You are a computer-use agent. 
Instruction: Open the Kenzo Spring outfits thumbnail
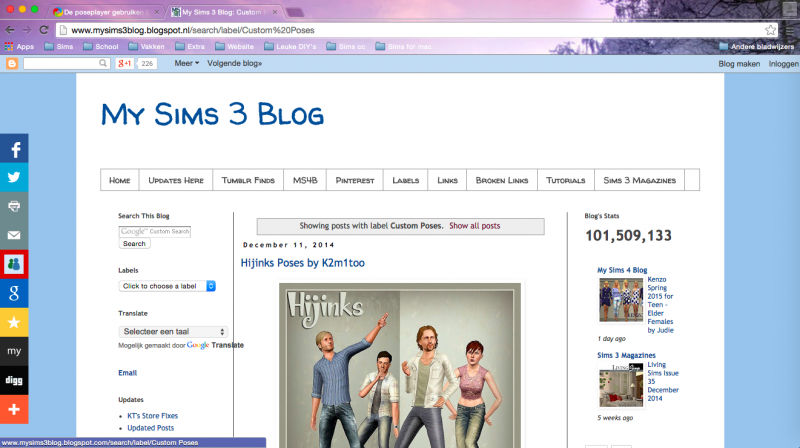pyautogui.click(x=621, y=300)
